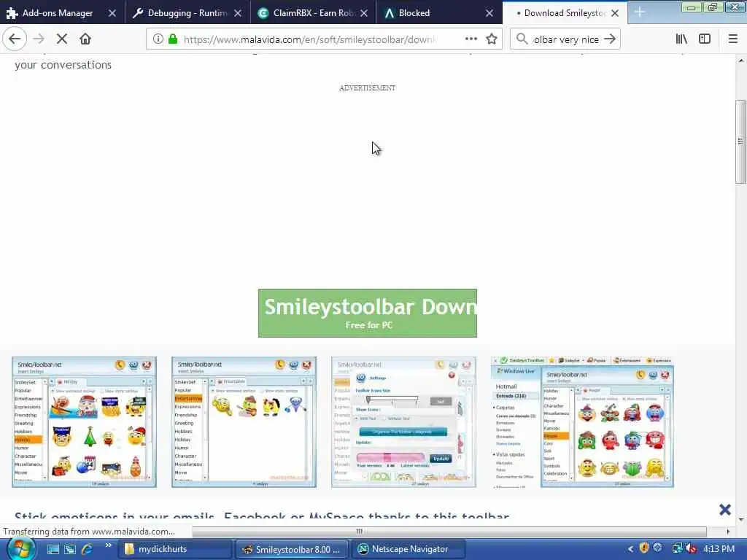The width and height of the screenshot is (747, 560).
Task: Expand quick launch overflow chevron
Action: point(108,545)
